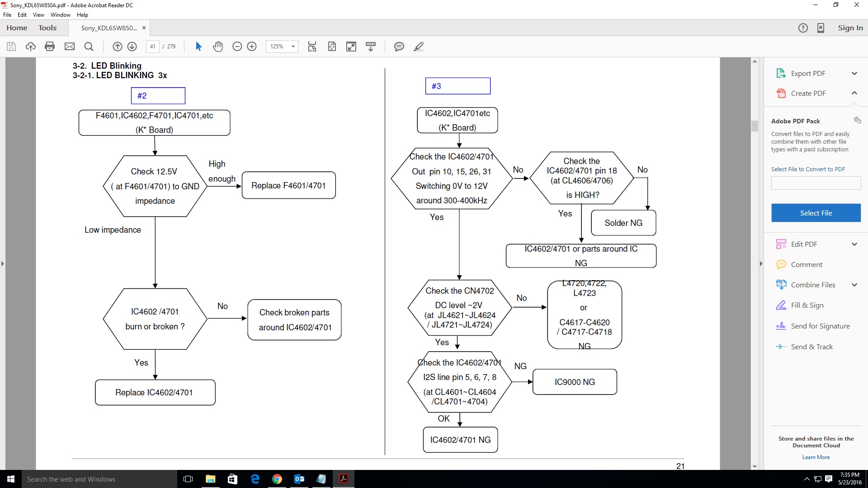
Task: Click the Email envelope icon
Action: pos(69,47)
